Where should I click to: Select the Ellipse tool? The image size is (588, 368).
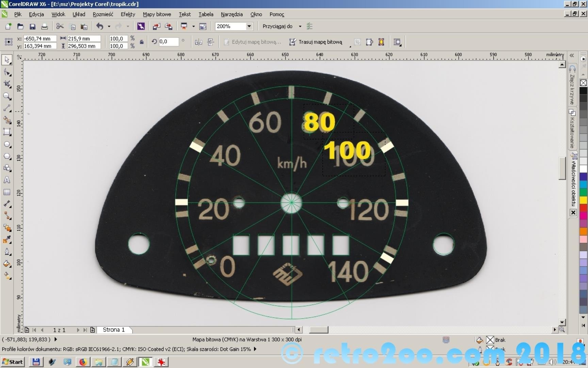click(x=7, y=144)
